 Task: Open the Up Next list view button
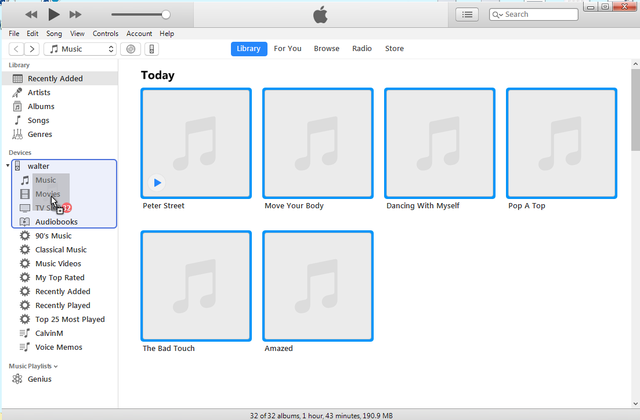point(467,15)
